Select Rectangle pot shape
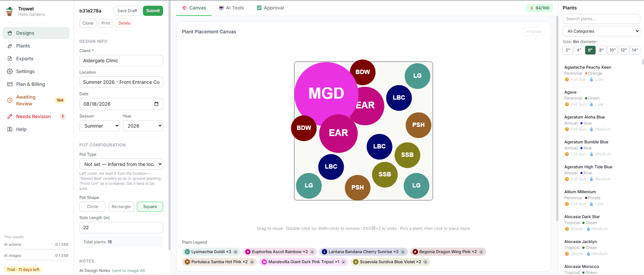Viewport: 644px width, 275px height. point(121,207)
